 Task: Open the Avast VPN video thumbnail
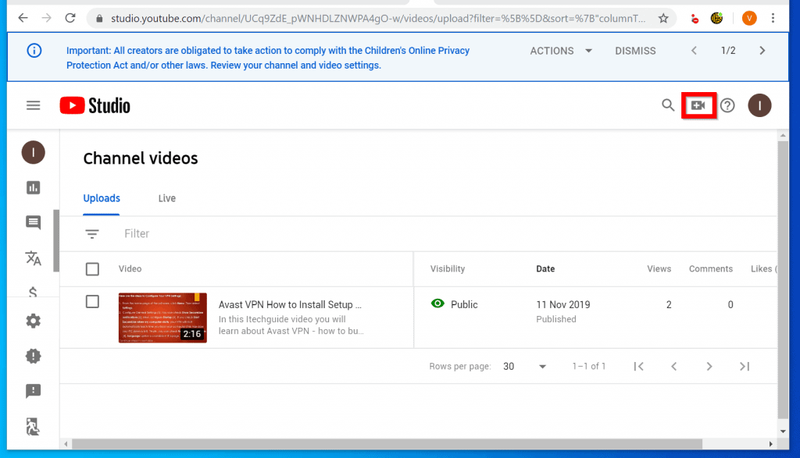click(163, 317)
